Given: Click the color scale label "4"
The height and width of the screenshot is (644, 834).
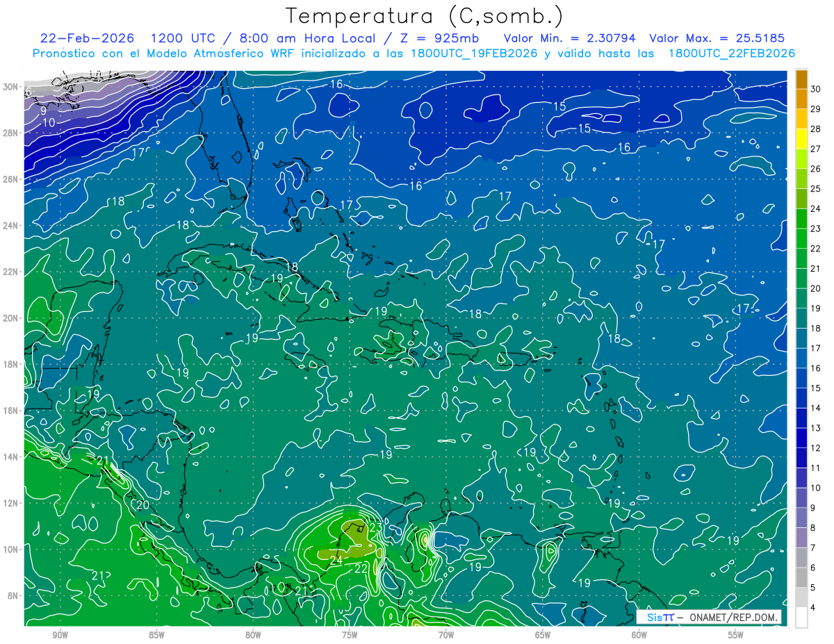Looking at the screenshot, I should [815, 607].
